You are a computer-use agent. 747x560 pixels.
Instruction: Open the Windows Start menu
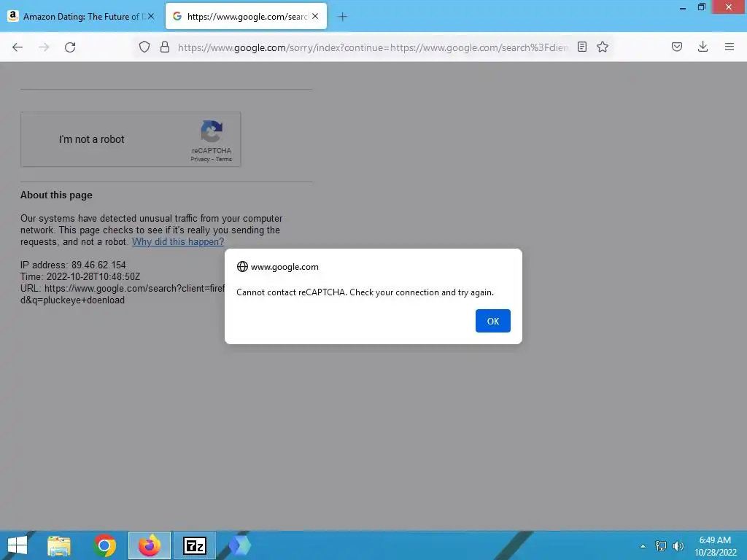[18, 545]
